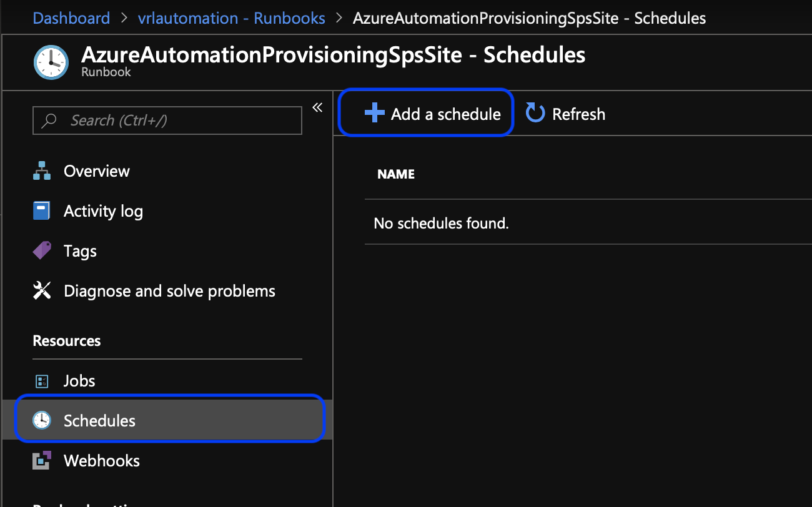Viewport: 812px width, 507px height.
Task: Open Jobs via its checklist icon
Action: point(42,381)
